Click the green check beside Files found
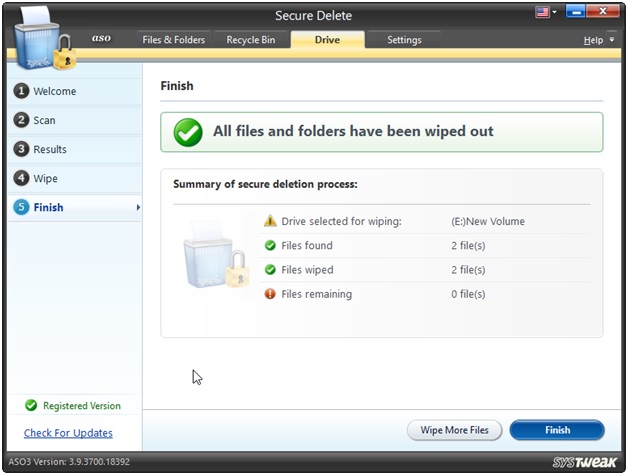 [x=270, y=246]
